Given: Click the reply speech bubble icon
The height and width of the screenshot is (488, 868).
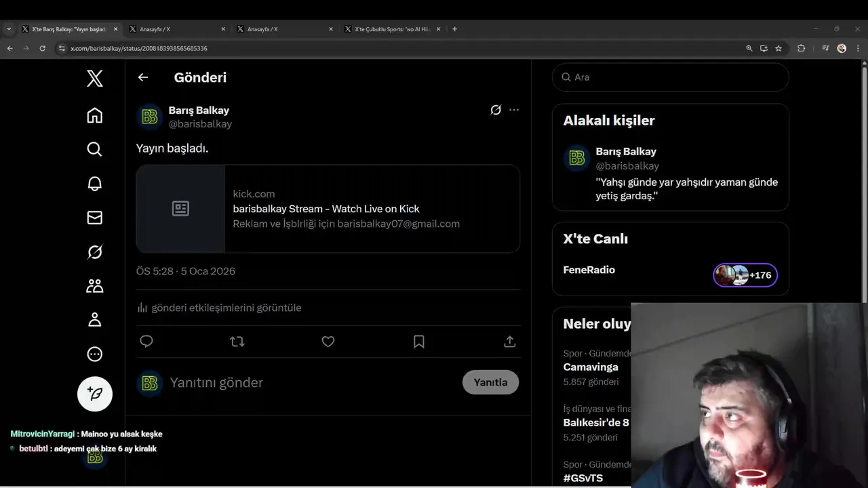Looking at the screenshot, I should tap(146, 342).
